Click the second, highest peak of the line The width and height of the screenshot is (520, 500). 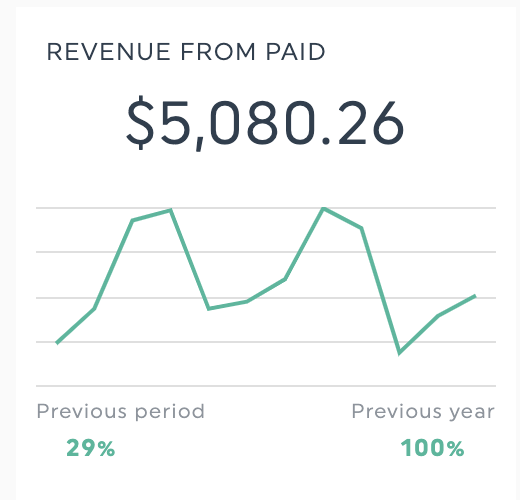[323, 209]
